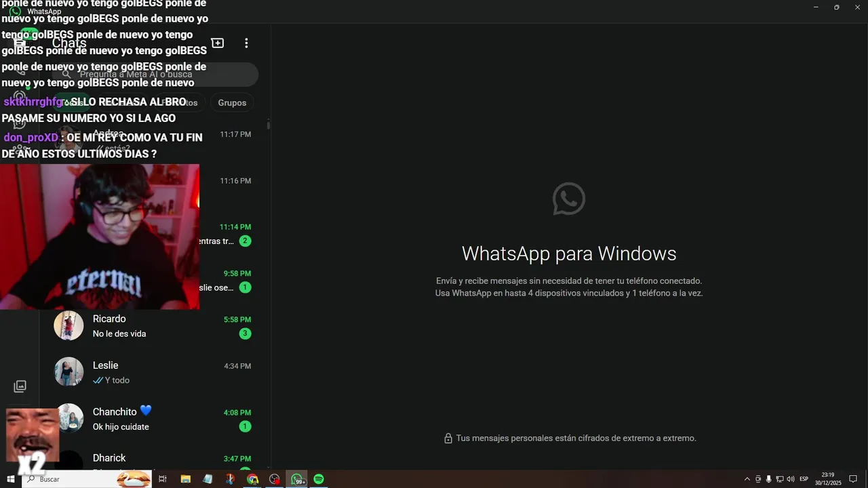The height and width of the screenshot is (488, 868).
Task: Open the Windows Start menu
Action: (x=11, y=479)
